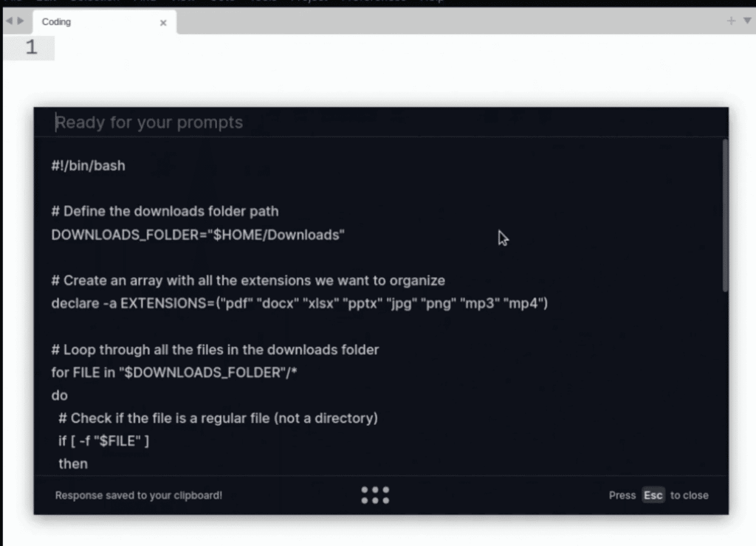Click the 'for FILE in' loop line

tap(173, 373)
